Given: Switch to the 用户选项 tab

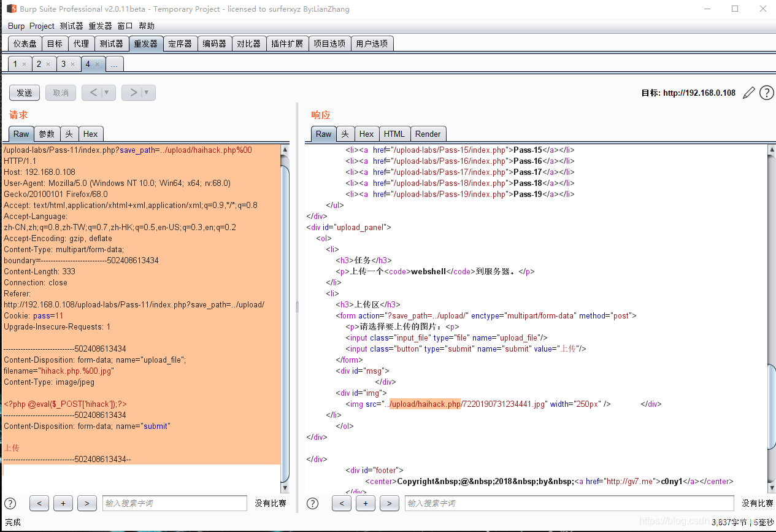Looking at the screenshot, I should click(372, 44).
